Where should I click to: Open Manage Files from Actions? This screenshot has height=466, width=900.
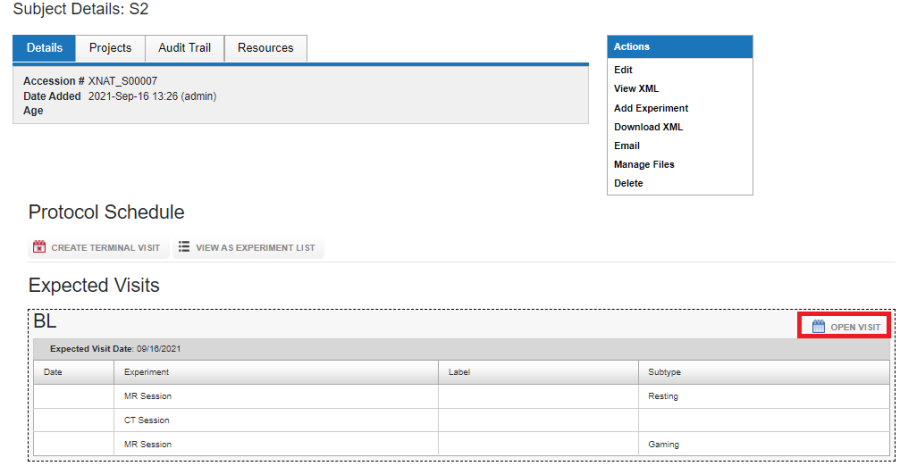pos(644,165)
